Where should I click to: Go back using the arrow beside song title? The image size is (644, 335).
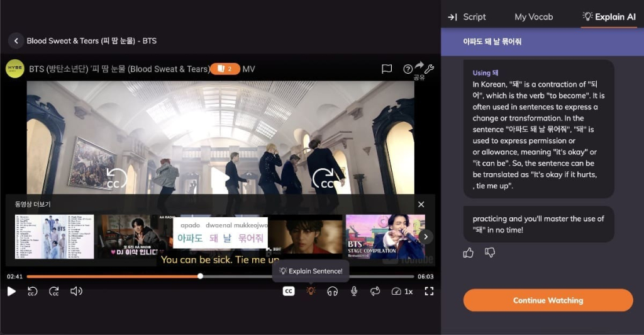[16, 41]
